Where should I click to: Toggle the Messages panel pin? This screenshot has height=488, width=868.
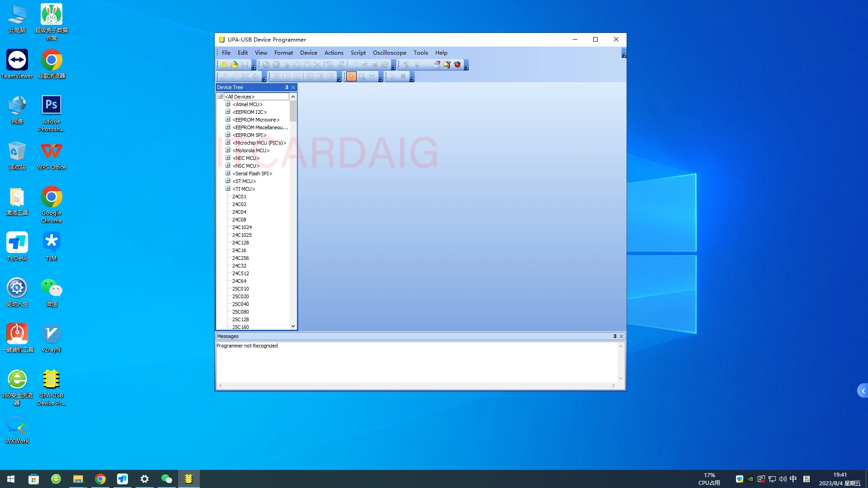[x=615, y=336]
